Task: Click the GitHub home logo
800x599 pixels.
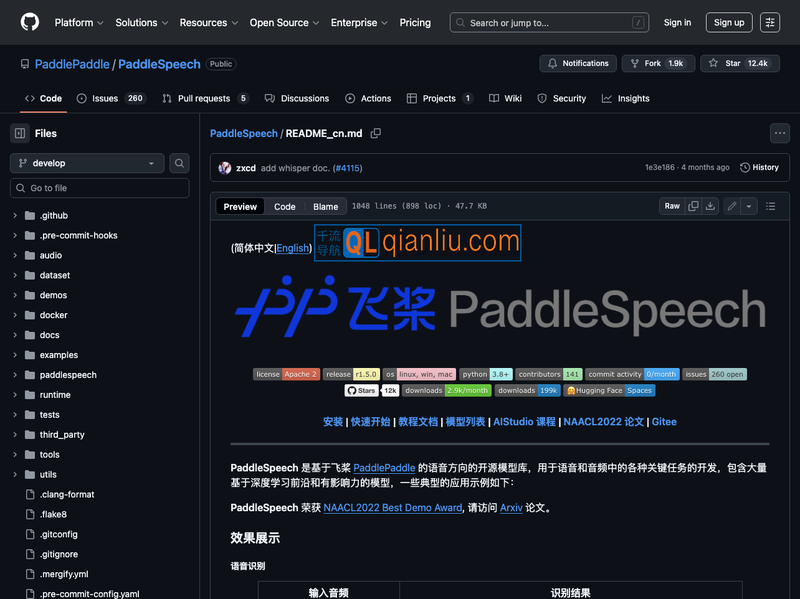Action: tap(29, 22)
